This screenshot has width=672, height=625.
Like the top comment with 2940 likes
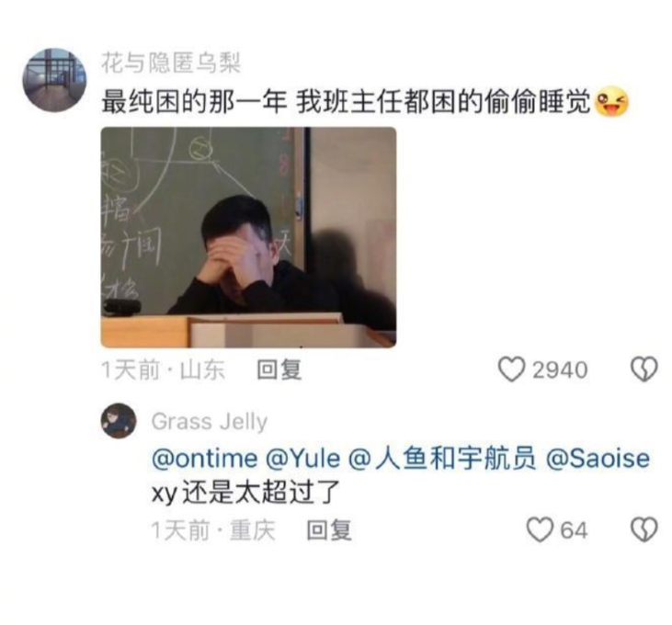click(x=511, y=369)
